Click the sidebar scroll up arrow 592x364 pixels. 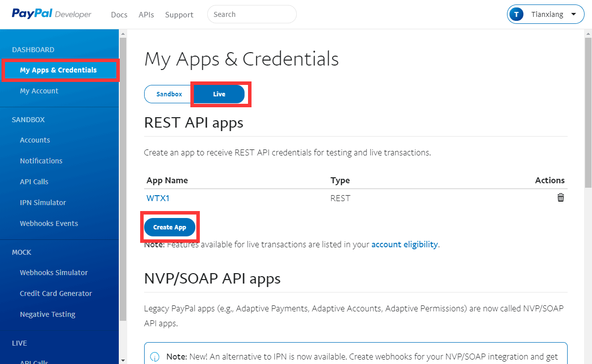point(123,34)
